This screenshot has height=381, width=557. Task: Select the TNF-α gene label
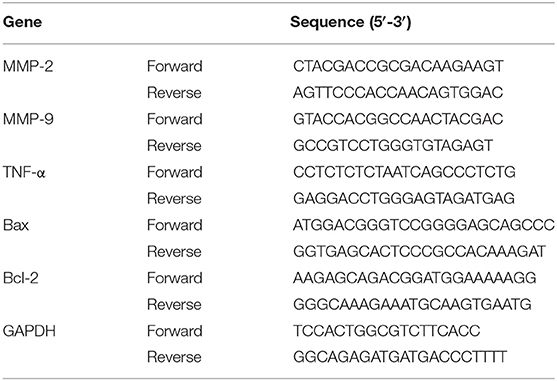(24, 172)
